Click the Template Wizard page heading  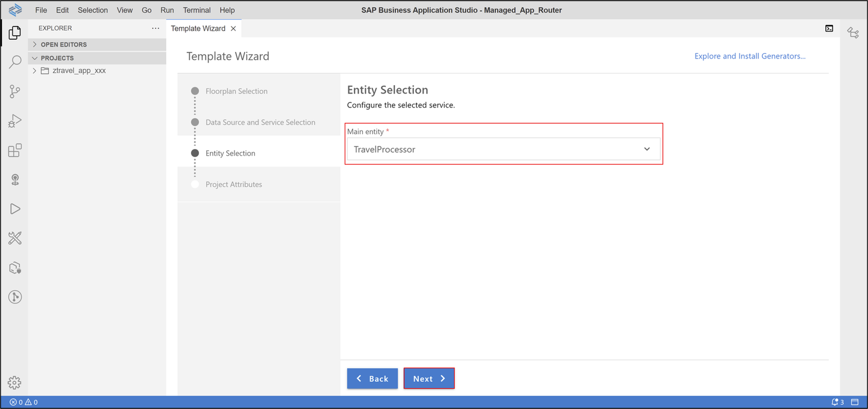coord(228,56)
